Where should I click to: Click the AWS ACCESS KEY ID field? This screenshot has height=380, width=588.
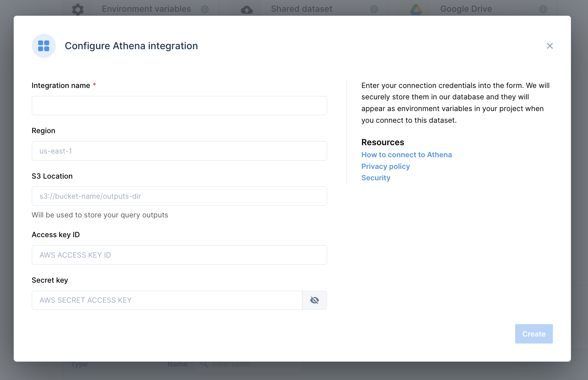coord(179,255)
